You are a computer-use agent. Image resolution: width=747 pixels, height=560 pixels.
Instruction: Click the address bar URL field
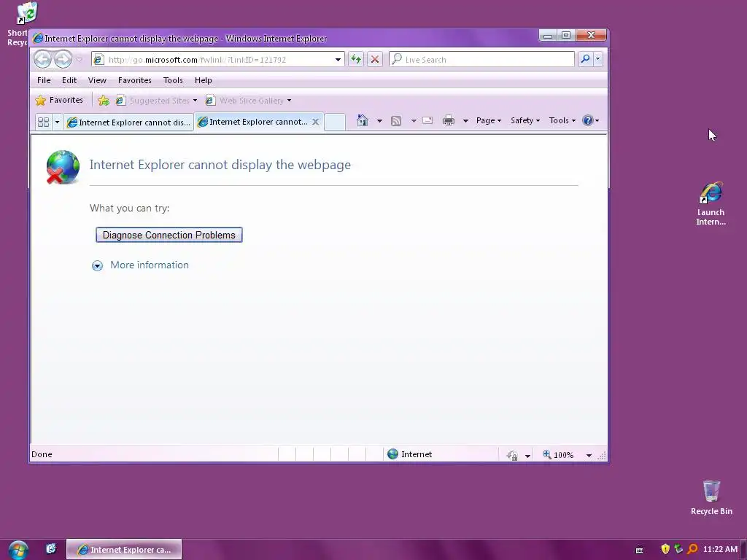pyautogui.click(x=213, y=60)
